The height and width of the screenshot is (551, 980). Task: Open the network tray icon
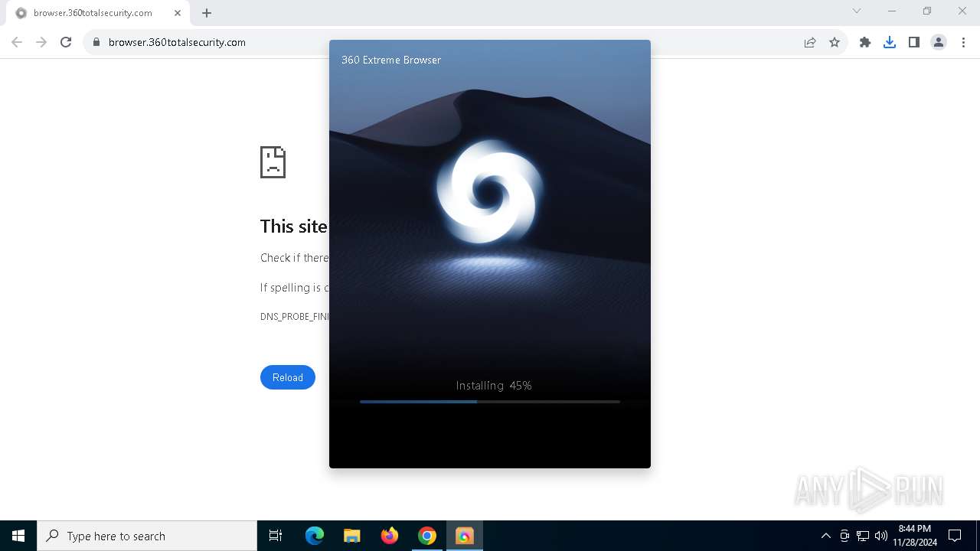863,536
